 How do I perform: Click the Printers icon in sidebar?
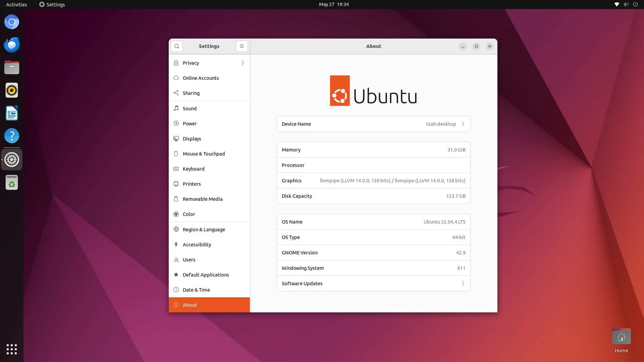pyautogui.click(x=176, y=184)
